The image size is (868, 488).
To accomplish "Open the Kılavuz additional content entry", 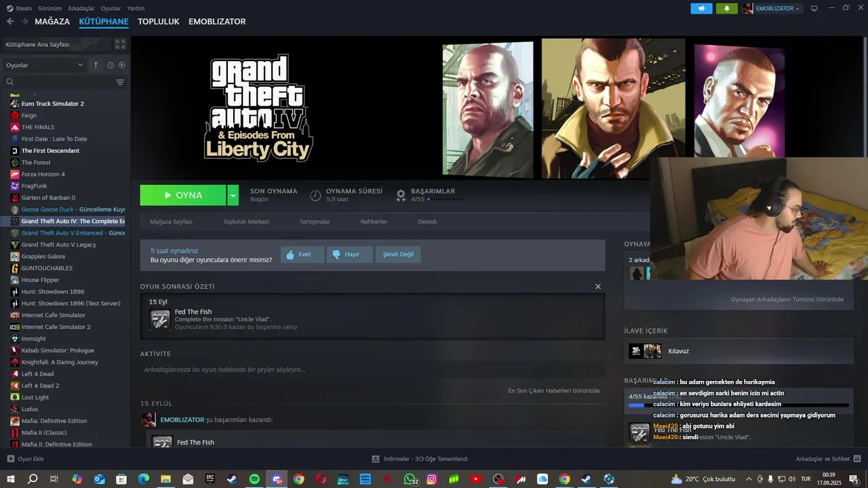I will point(738,351).
